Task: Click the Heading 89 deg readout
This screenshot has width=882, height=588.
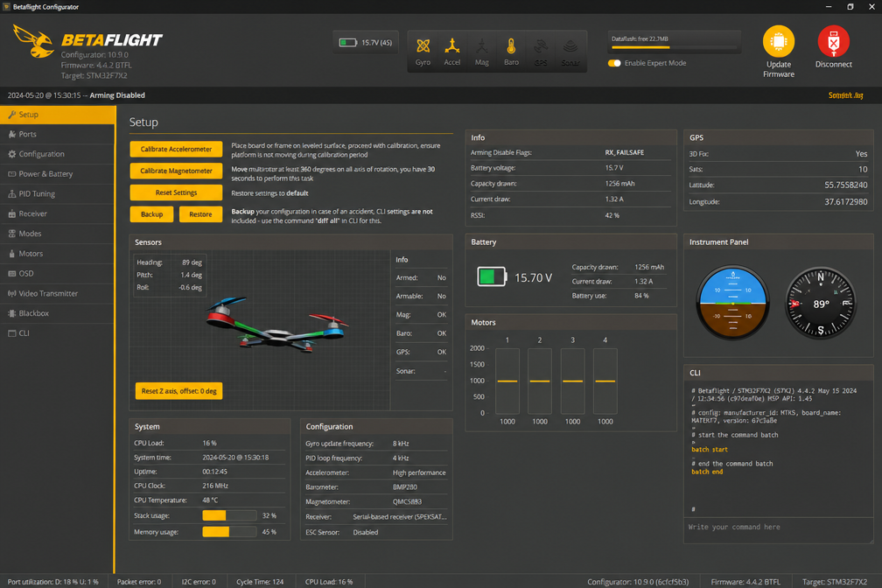Action: [x=170, y=262]
